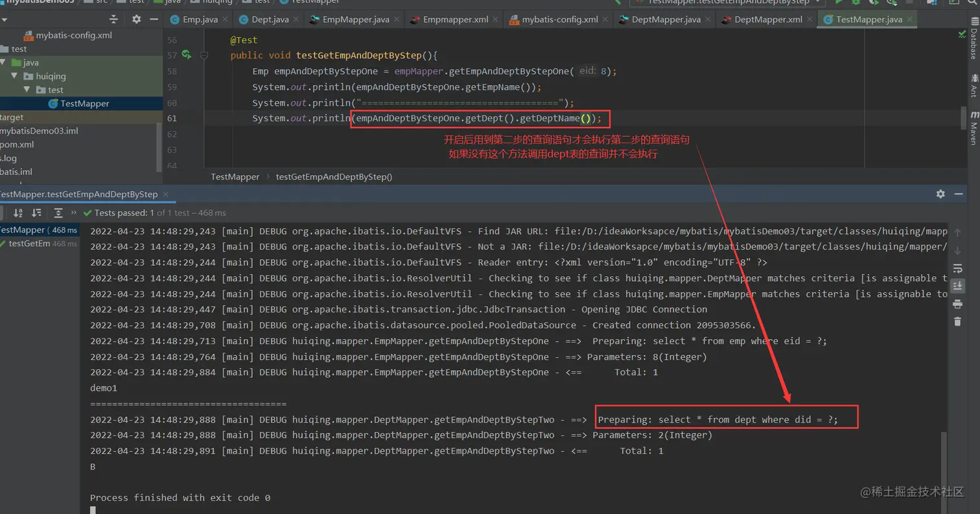Image resolution: width=980 pixels, height=514 pixels.
Task: Click the up arrow in console toolbar
Action: click(958, 232)
